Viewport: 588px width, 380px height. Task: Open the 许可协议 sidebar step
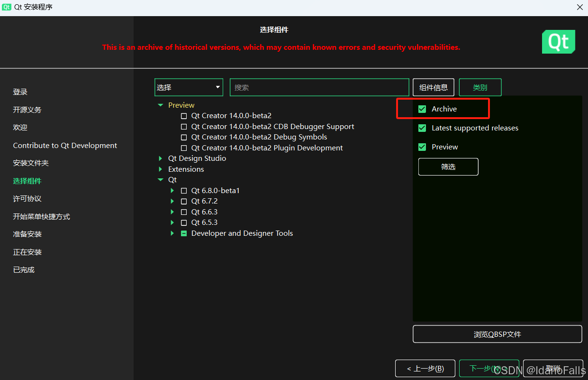27,199
